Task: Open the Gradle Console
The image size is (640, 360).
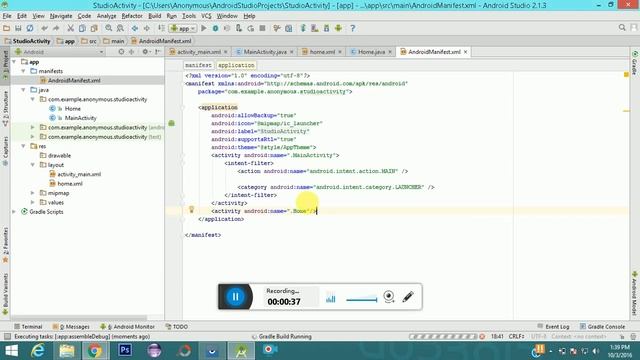Action: pyautogui.click(x=602, y=327)
